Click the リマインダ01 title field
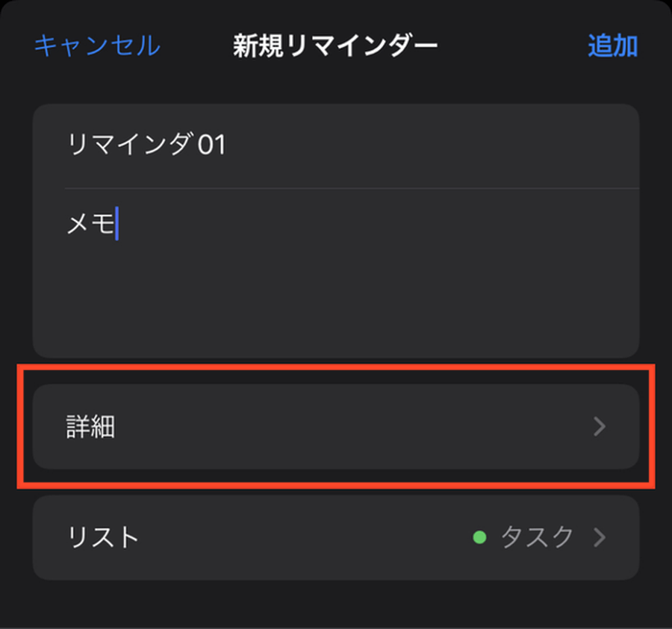This screenshot has width=672, height=629. (146, 145)
